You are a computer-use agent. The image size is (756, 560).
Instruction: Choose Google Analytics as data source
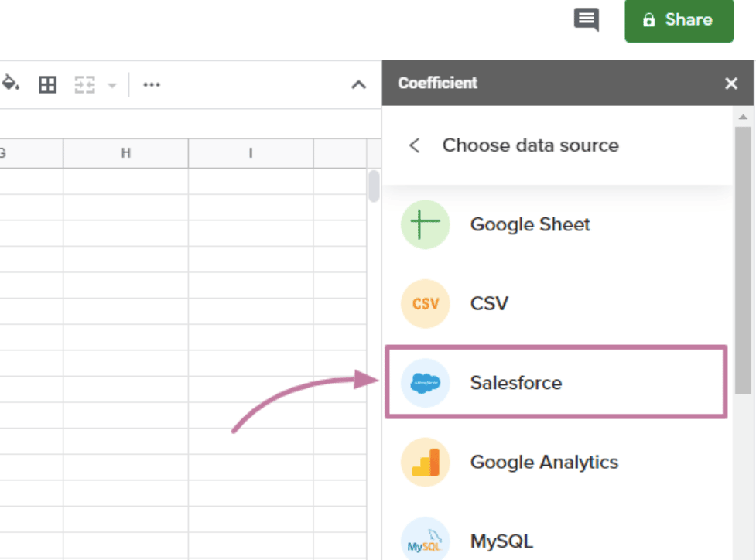(x=556, y=463)
